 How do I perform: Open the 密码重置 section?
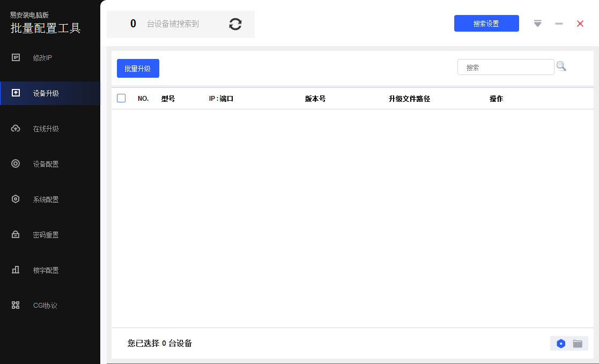point(45,235)
